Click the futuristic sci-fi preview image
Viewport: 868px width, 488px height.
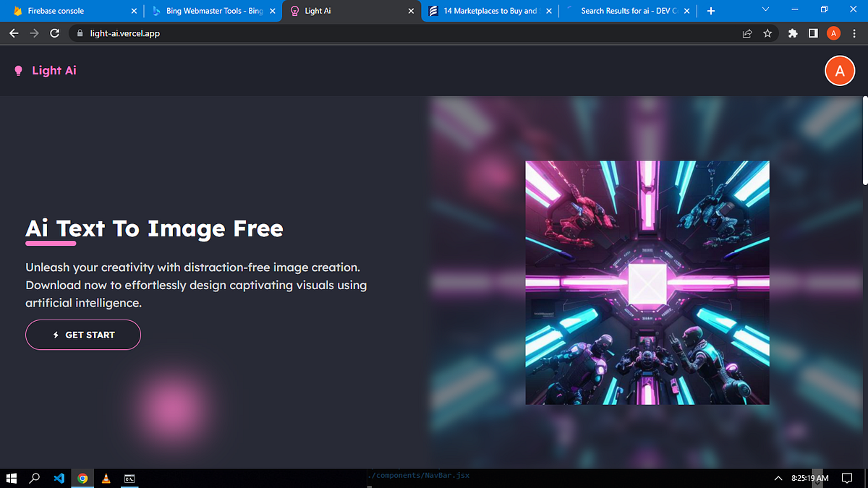[x=647, y=282]
